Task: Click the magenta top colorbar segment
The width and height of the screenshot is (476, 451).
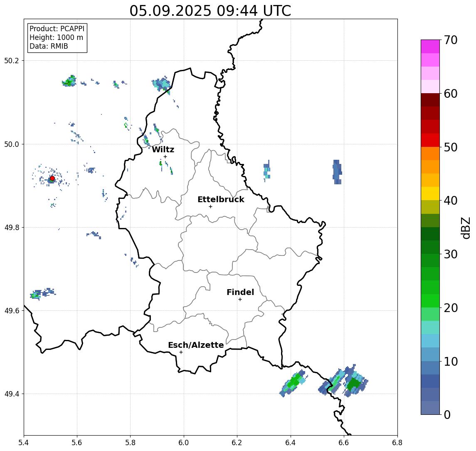Action: coord(430,47)
